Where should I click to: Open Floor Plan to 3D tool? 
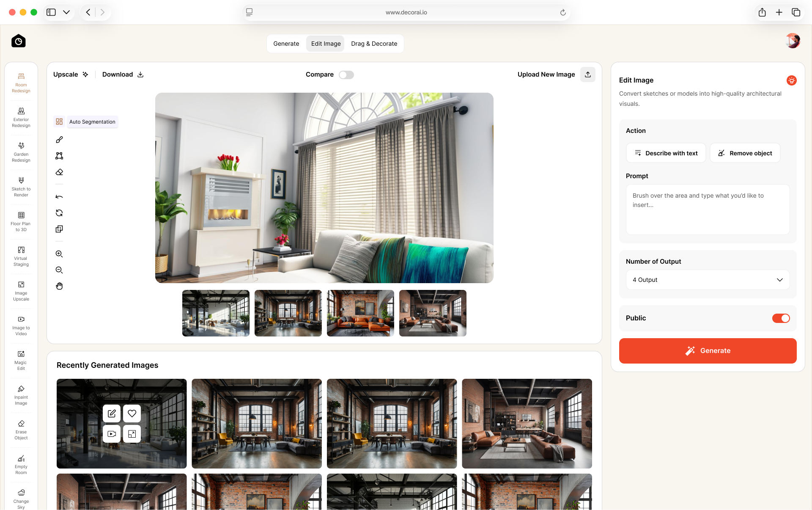pos(21,221)
